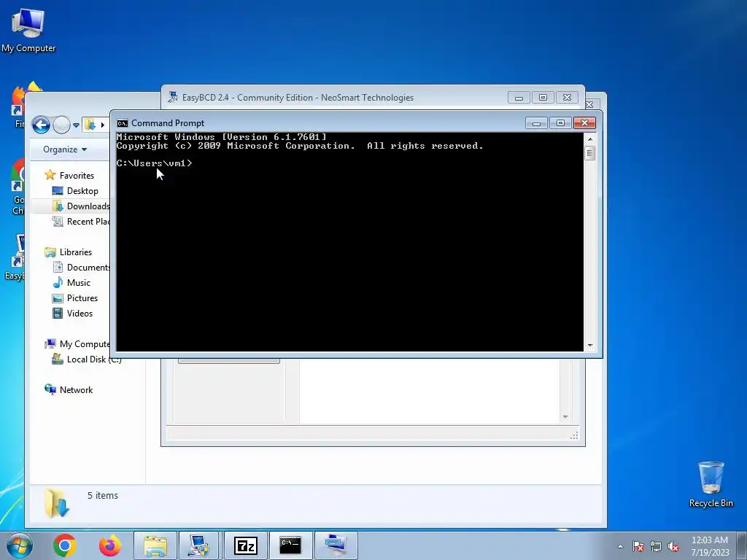Screen dimensions: 747x560
Task: Click the muted volume tray icon
Action: coord(673,546)
